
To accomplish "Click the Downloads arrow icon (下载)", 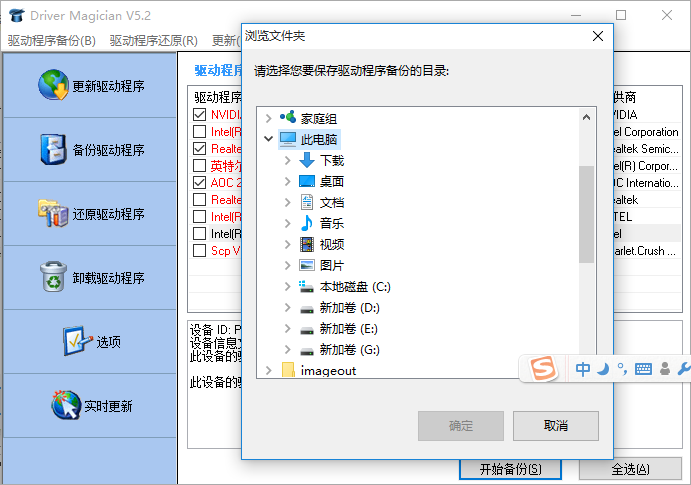I will tap(307, 160).
